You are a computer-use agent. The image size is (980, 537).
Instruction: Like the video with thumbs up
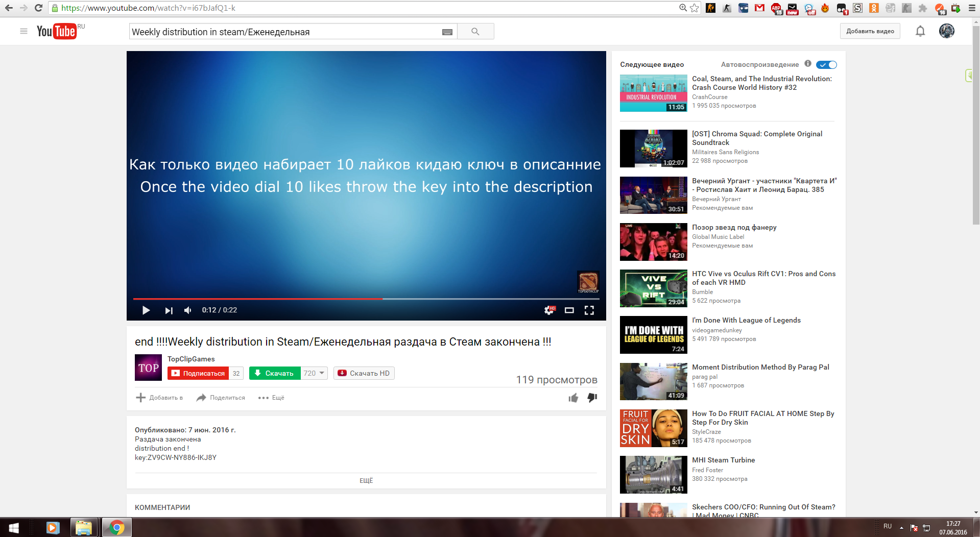573,398
